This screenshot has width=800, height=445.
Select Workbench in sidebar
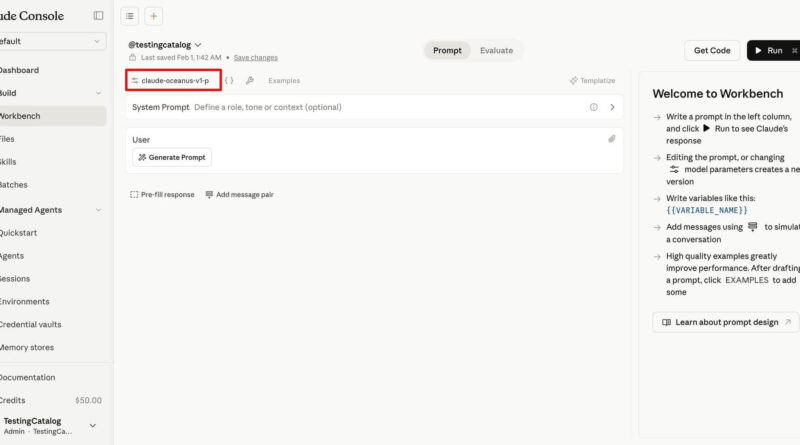pos(53,116)
